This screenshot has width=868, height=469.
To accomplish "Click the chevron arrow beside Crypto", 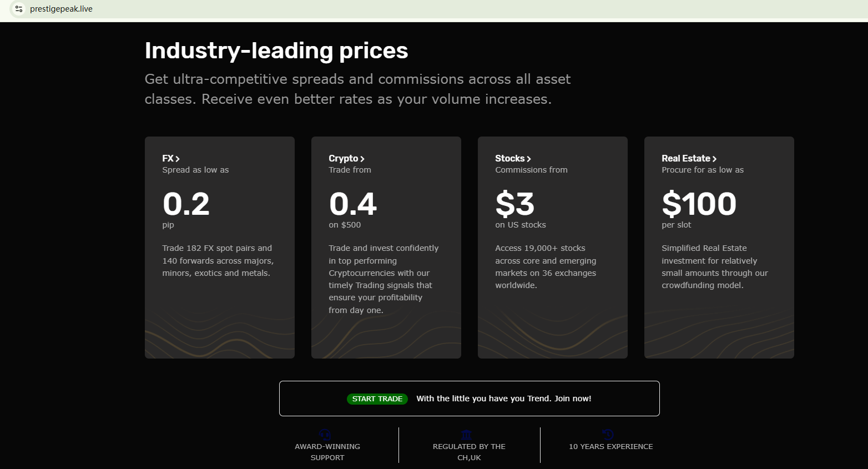I will (362, 159).
